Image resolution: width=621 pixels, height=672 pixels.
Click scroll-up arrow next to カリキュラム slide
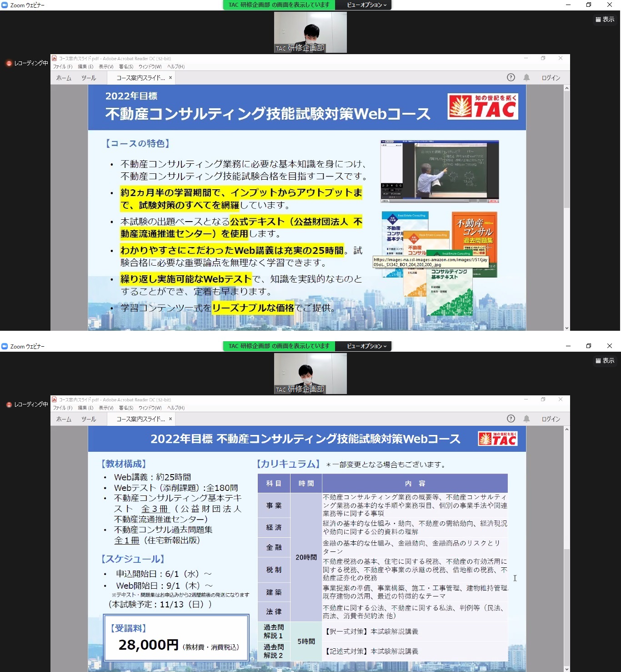click(566, 429)
